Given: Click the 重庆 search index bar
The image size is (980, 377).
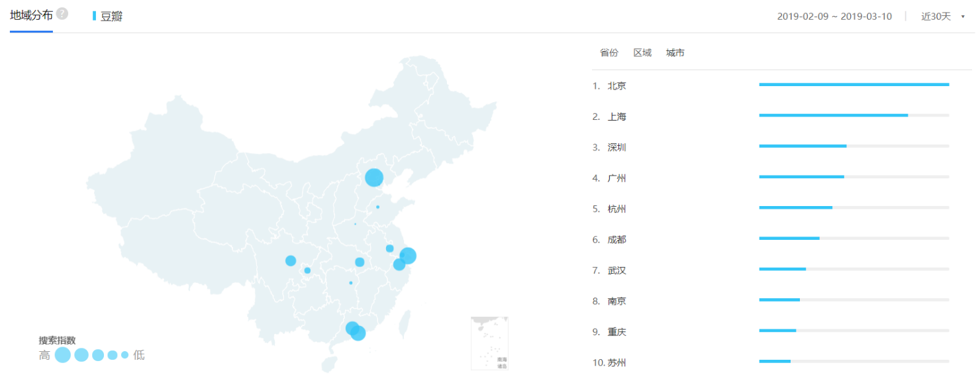Looking at the screenshot, I should (x=854, y=331).
